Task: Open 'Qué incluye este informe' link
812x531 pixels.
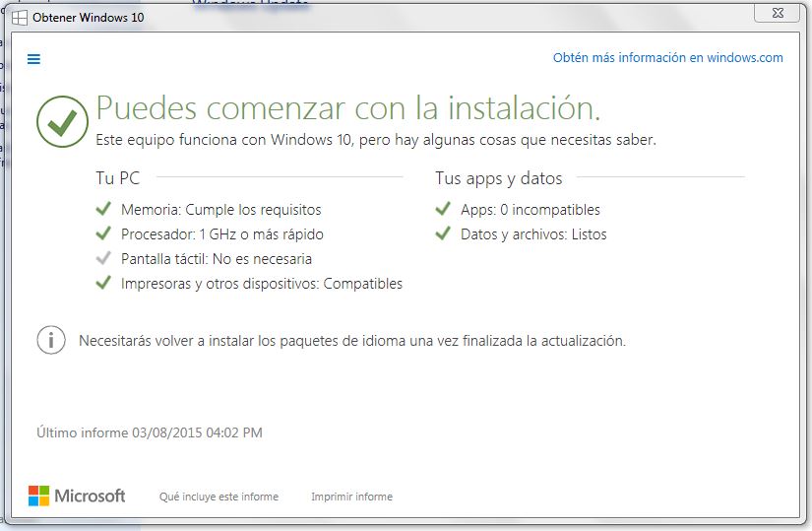Action: 219,497
